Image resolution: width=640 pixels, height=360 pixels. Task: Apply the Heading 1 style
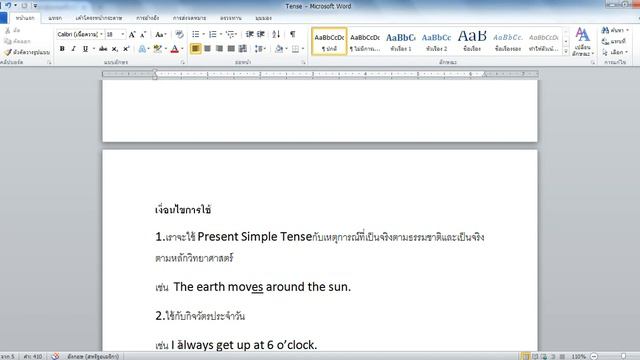tap(401, 42)
